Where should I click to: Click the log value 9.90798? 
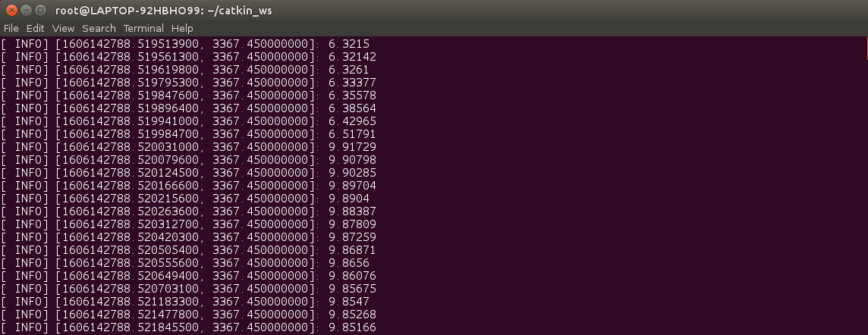tap(352, 160)
